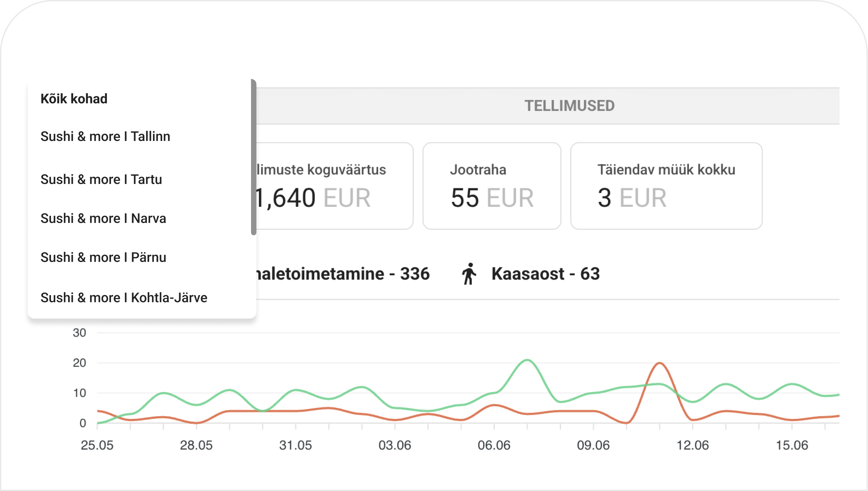Viewport: 868px width, 491px height.
Task: Click the Tellimuste koguväärtus card
Action: pos(335,186)
